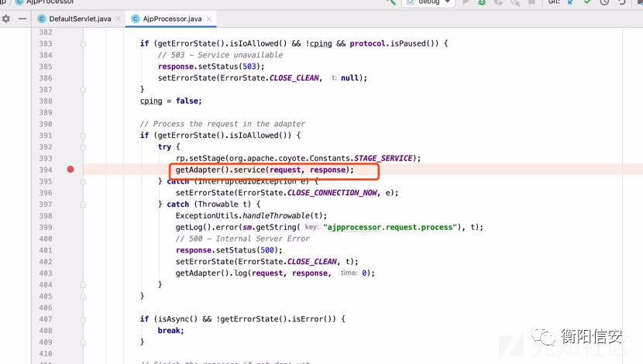Click the "503 – Service unavailable" comment

(220, 55)
